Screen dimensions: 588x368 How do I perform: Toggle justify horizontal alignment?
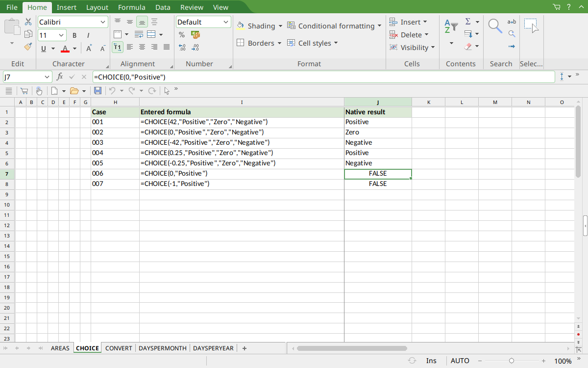click(167, 47)
